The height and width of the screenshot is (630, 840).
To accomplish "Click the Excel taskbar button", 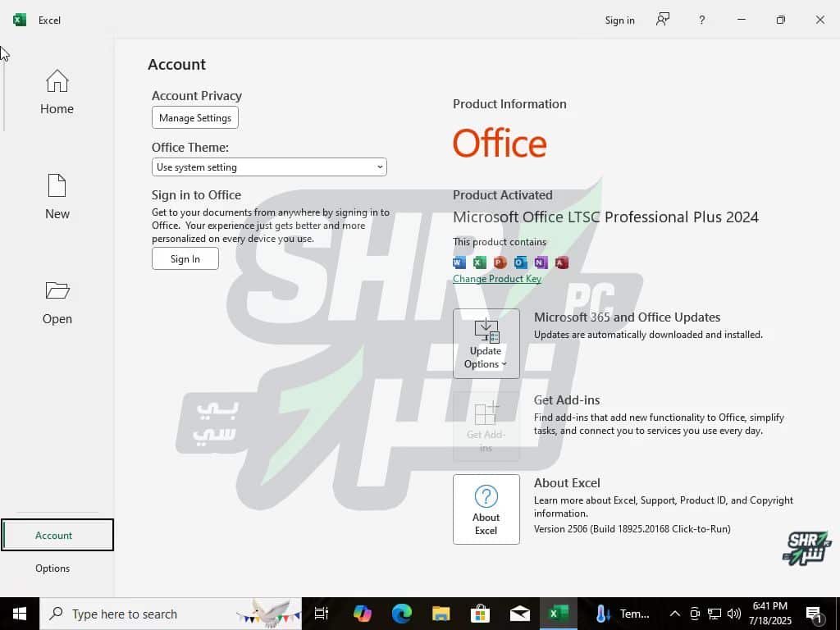I will click(x=559, y=614).
